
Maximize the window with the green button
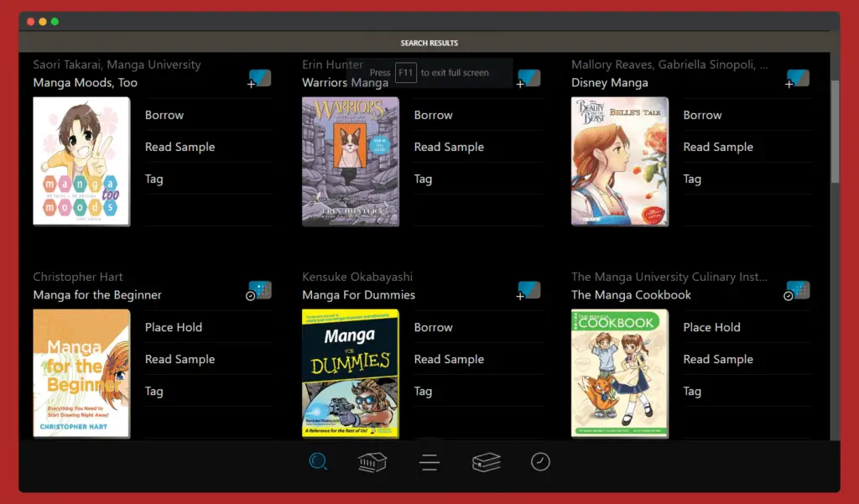click(55, 21)
